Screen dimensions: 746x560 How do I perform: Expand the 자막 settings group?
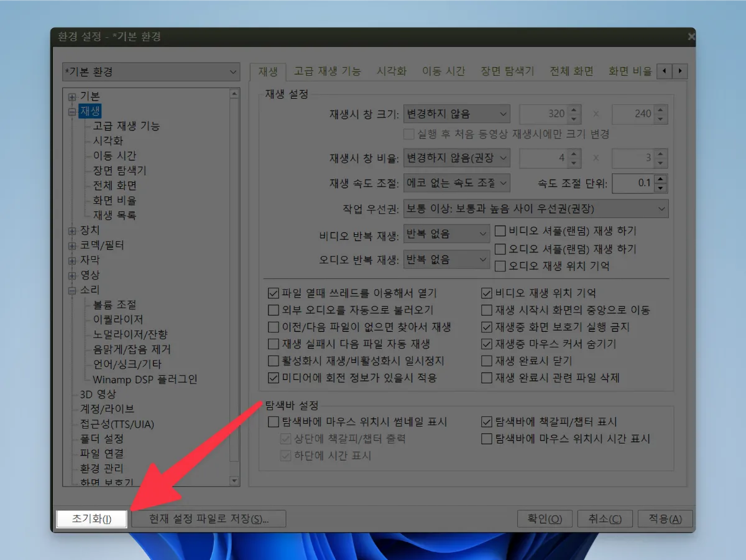pos(73,260)
